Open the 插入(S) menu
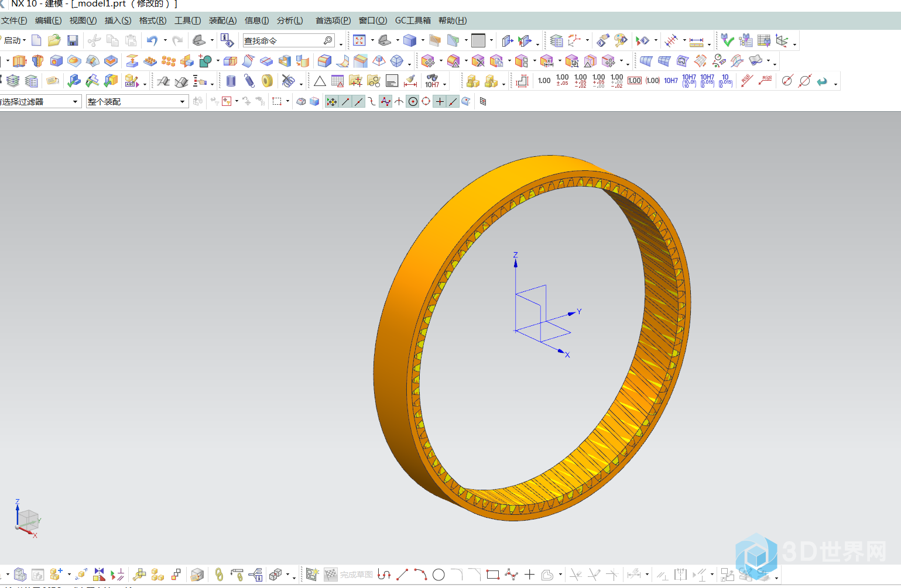 coord(118,20)
